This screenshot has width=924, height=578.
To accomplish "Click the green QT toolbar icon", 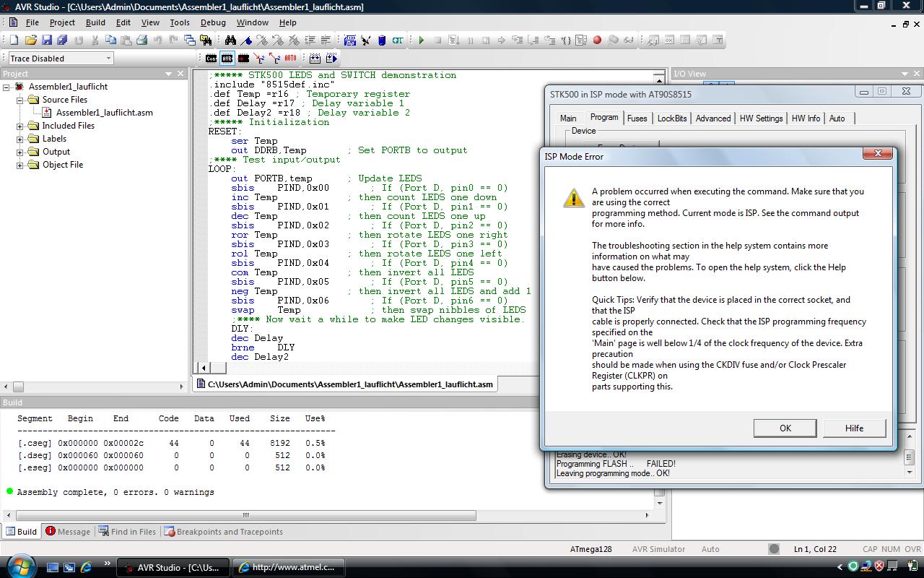I will point(397,40).
